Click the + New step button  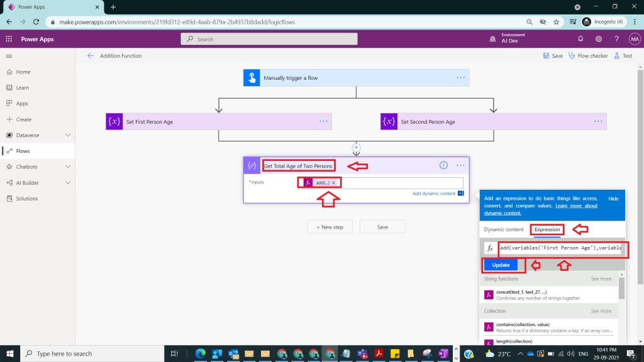click(330, 227)
